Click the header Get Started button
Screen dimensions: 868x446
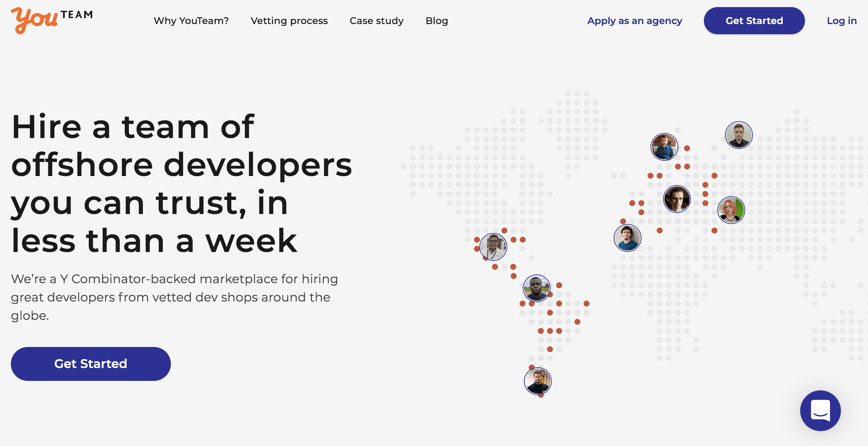[x=754, y=21]
